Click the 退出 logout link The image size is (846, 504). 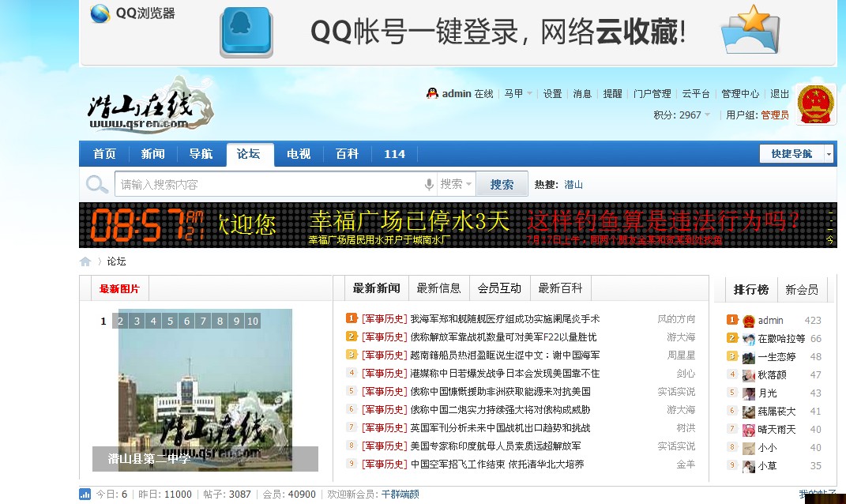tap(780, 94)
